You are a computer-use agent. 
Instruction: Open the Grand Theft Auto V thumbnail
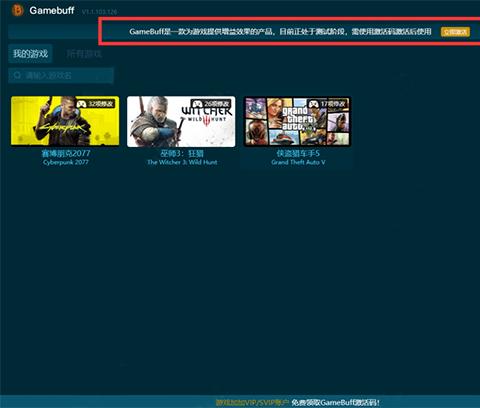(x=297, y=121)
